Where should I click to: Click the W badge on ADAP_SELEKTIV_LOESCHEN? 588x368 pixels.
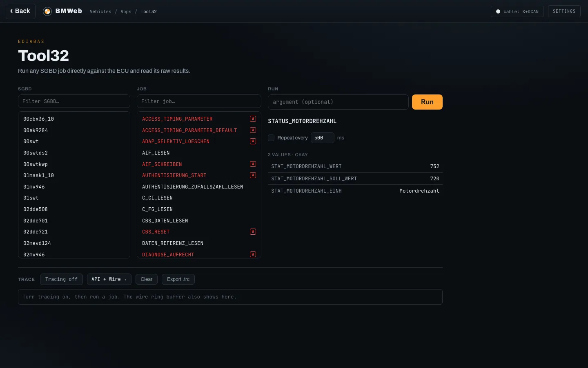(x=253, y=141)
